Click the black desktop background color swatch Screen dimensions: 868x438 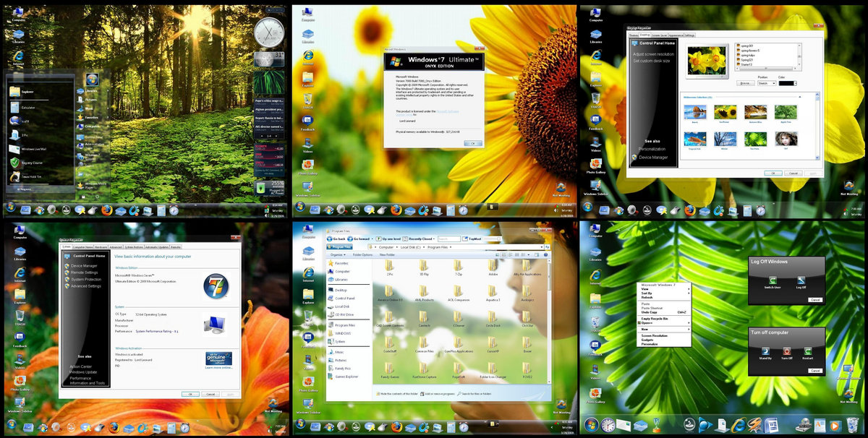[787, 82]
